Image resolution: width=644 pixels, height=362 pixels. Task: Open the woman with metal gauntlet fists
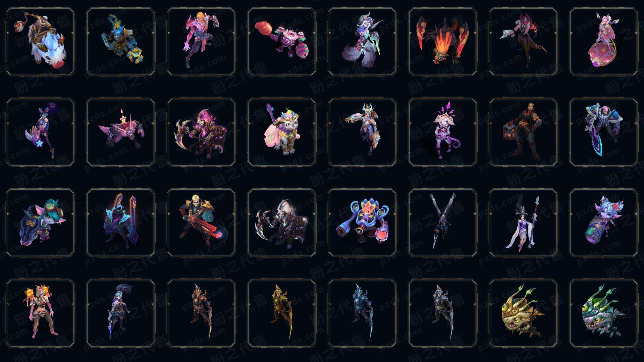(523, 132)
